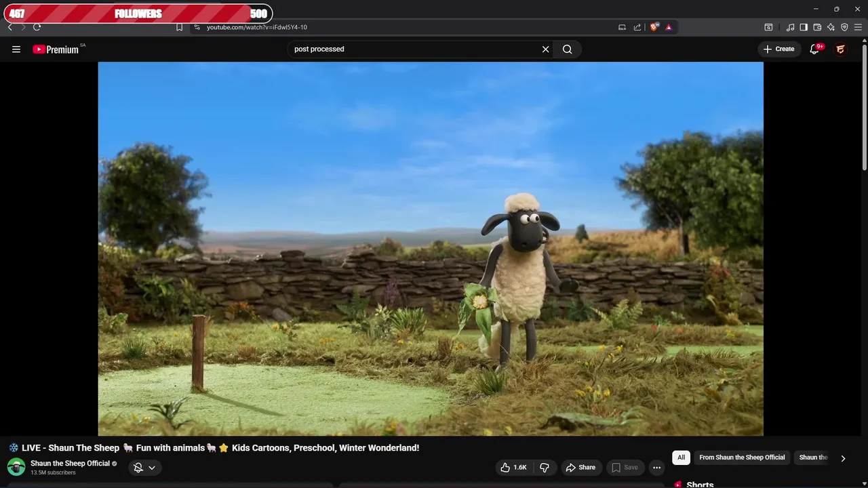
Task: Open Shaun the Sheep Official channel avatar
Action: tap(16, 467)
